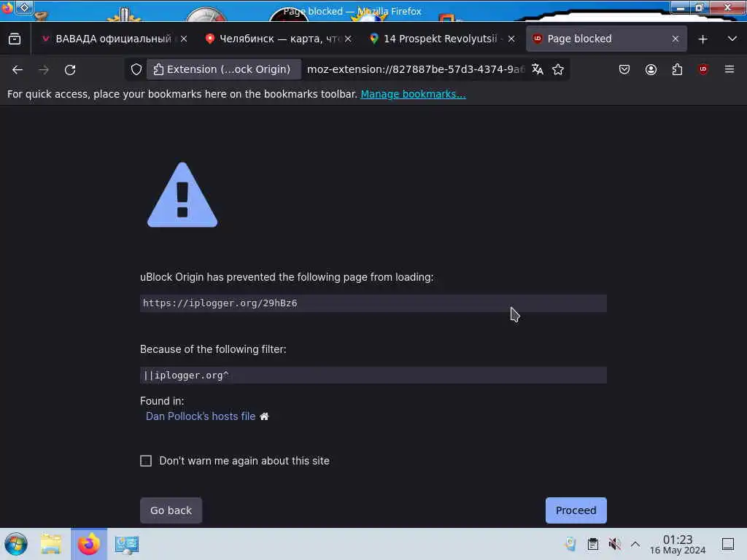Close the ВАВАДА tab
Viewport: 747px width, 560px height.
coord(184,39)
